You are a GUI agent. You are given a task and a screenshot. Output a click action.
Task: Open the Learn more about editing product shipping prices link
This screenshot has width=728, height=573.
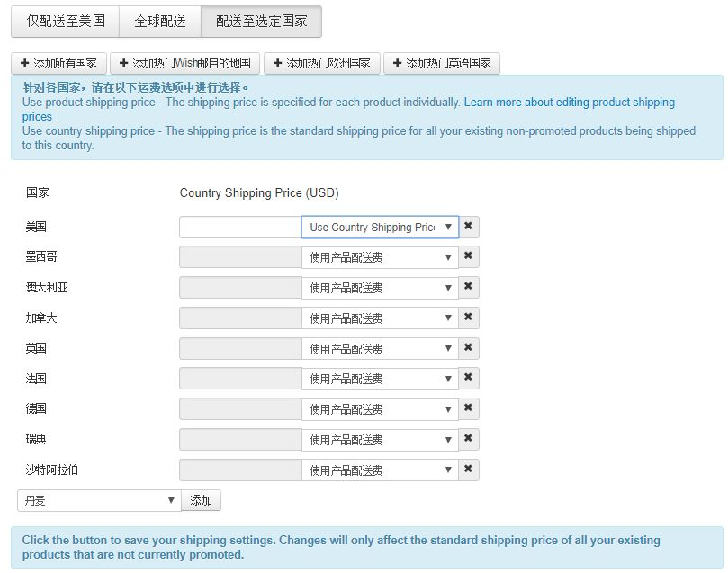[569, 102]
